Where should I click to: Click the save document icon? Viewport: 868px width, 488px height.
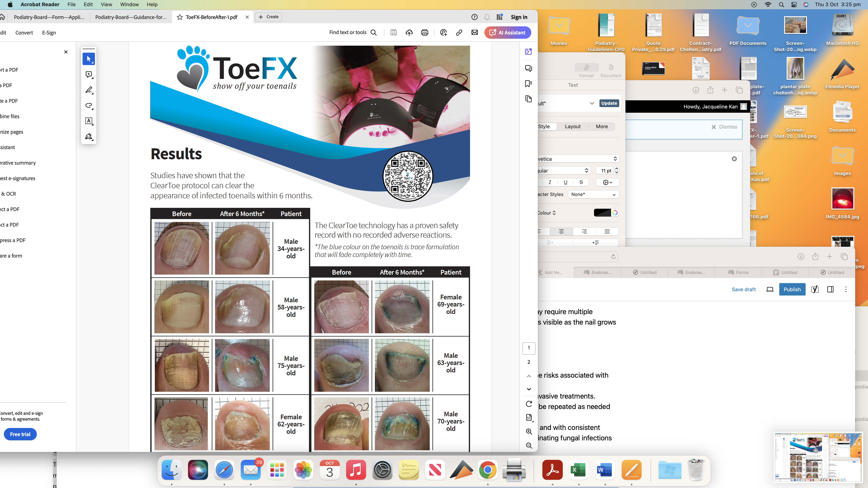(x=394, y=32)
